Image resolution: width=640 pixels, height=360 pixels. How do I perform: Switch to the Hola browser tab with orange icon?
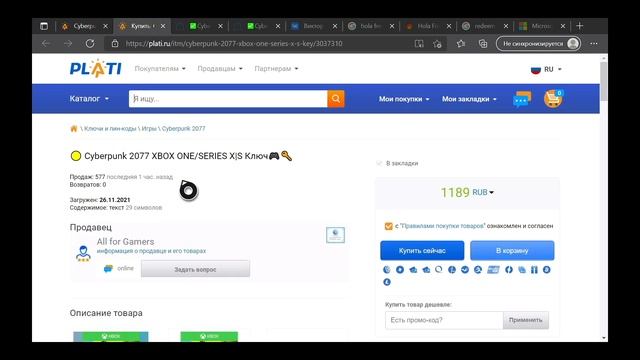pos(428,26)
